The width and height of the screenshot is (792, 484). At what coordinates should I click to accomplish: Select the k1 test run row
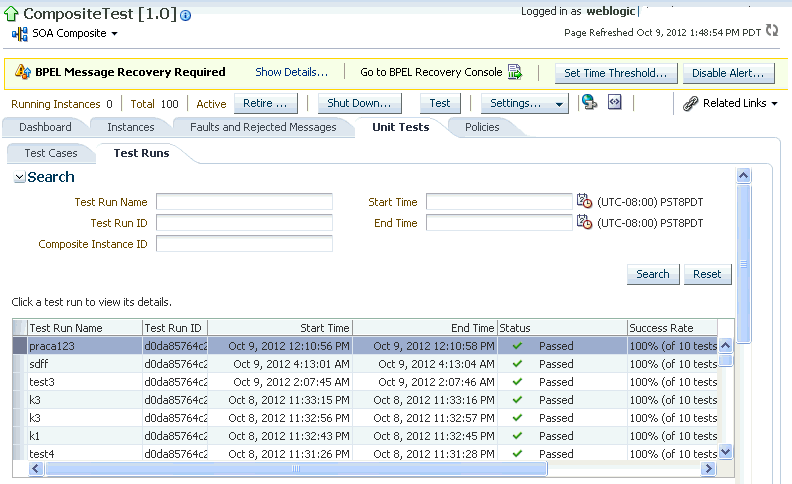[x=365, y=436]
